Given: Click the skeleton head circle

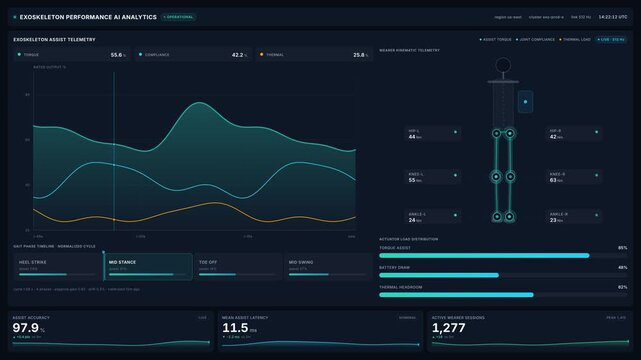Looking at the screenshot, I should click(503, 65).
